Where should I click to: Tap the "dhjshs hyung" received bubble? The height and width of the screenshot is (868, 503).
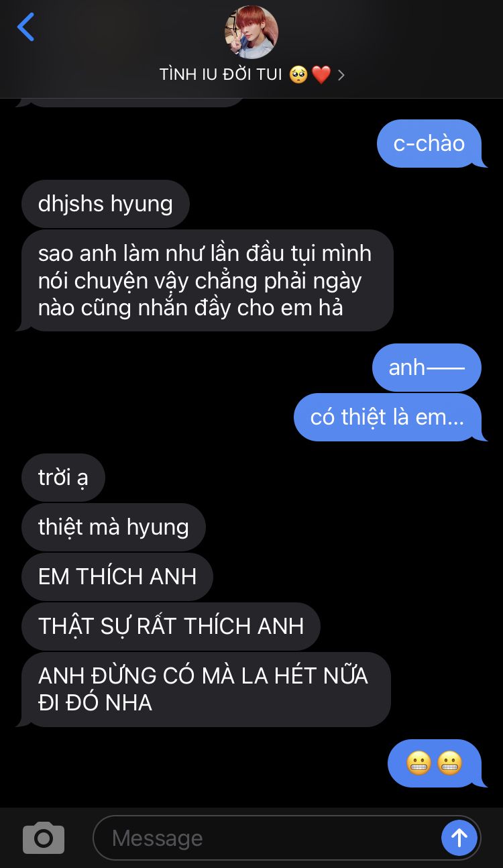[x=105, y=204]
